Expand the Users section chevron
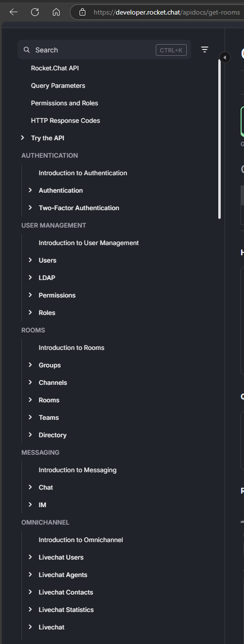Viewport: 244px width, 644px height. pyautogui.click(x=31, y=260)
